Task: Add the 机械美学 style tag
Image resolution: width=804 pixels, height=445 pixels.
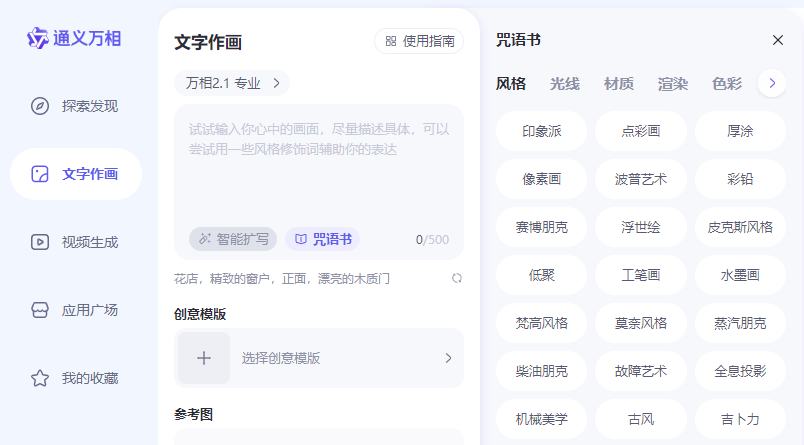Action: [x=541, y=419]
